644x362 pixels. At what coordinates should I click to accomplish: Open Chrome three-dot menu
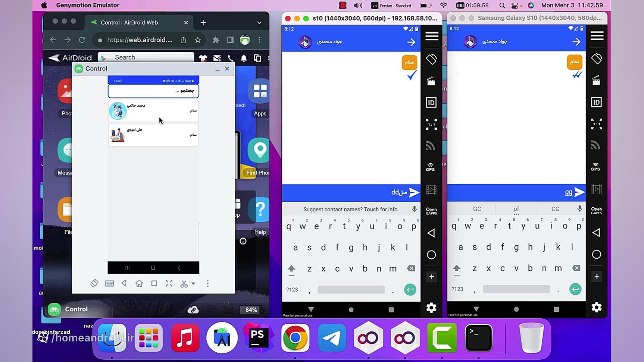click(259, 40)
